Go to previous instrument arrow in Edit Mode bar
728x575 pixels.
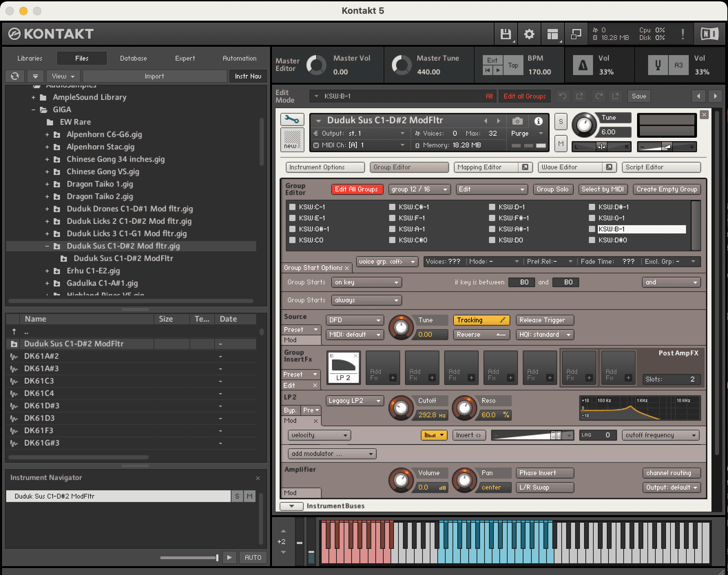click(x=698, y=96)
